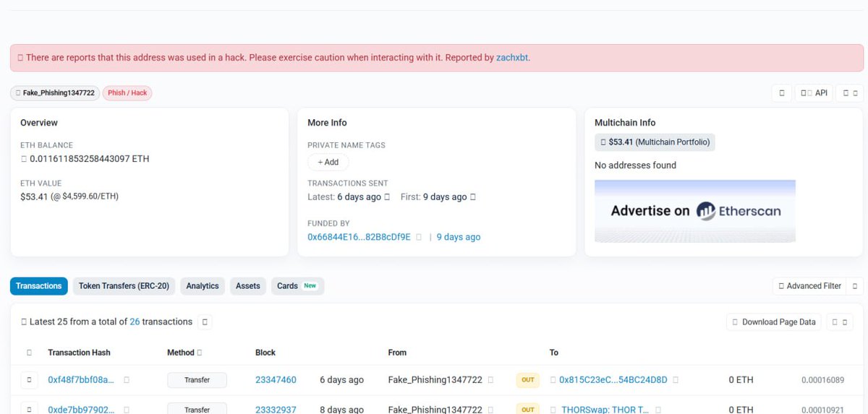Open recipient 0x815C23eC...54BC24D8D
Viewport: 868px width, 414px height.
[x=613, y=380]
